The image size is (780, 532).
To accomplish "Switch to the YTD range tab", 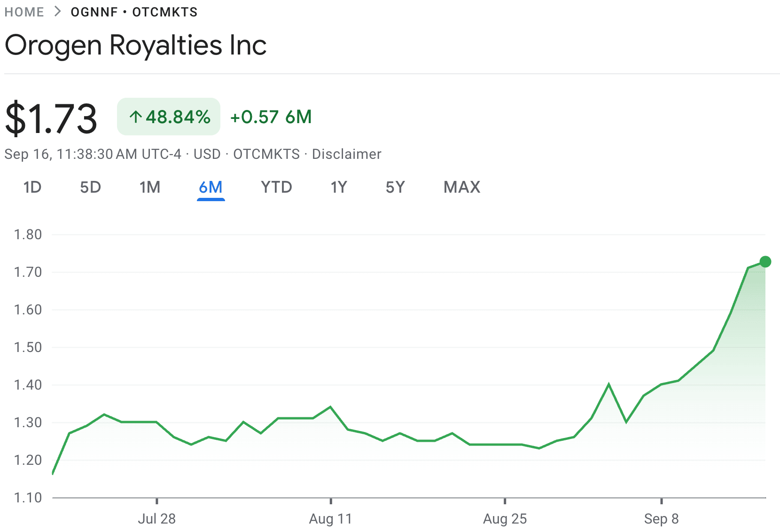I will 277,188.
